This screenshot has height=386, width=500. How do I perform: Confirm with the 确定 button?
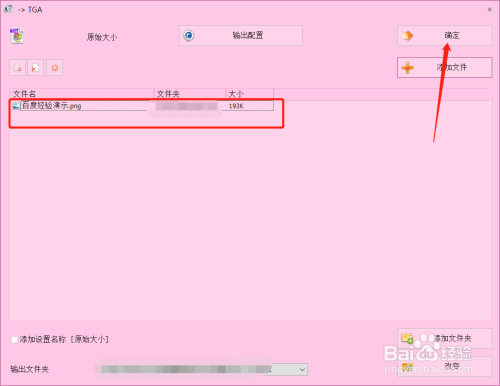click(x=445, y=35)
